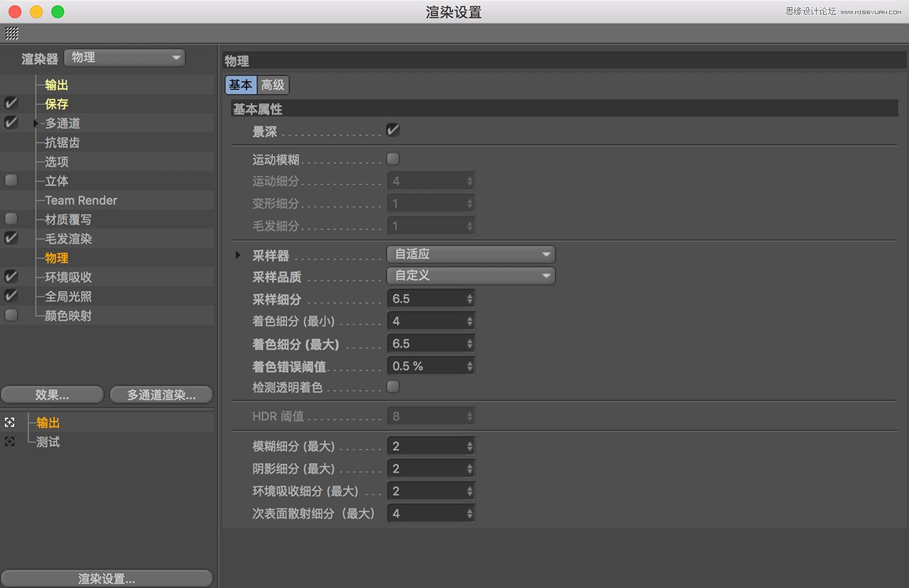This screenshot has width=909, height=588.
Task: Enable 检测透明着色 option
Action: (393, 388)
